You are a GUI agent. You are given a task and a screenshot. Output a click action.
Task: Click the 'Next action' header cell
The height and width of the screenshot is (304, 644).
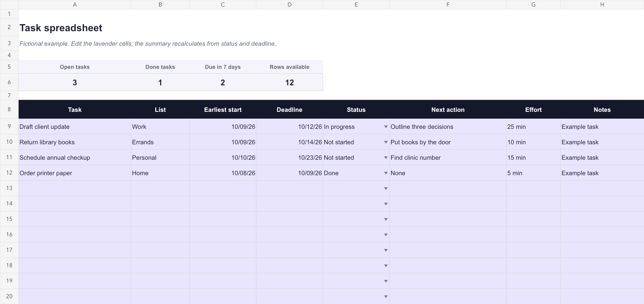click(x=448, y=110)
